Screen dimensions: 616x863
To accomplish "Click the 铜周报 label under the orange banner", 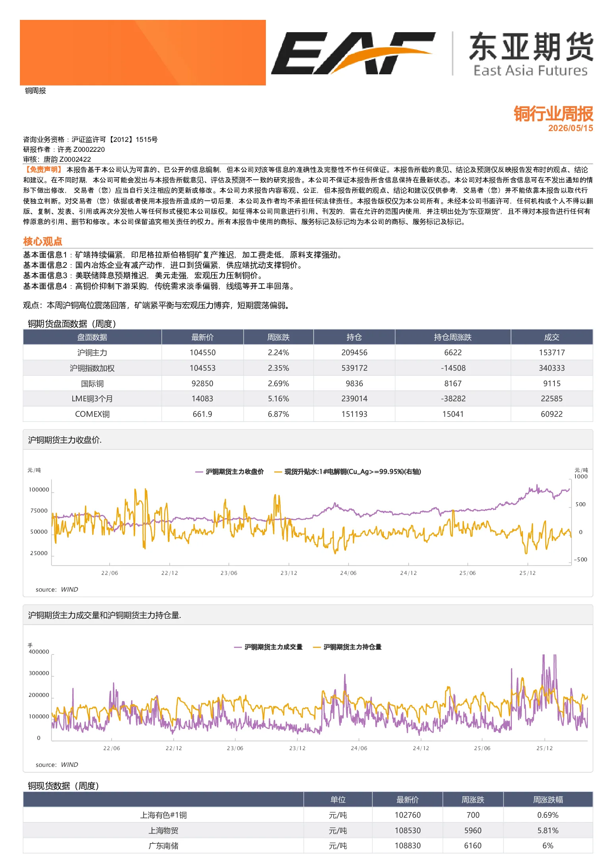I will tap(35, 91).
